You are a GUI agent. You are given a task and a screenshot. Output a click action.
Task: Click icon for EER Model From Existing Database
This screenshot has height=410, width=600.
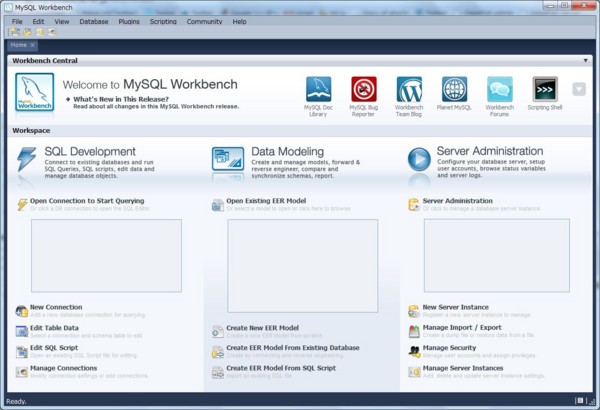coord(218,351)
